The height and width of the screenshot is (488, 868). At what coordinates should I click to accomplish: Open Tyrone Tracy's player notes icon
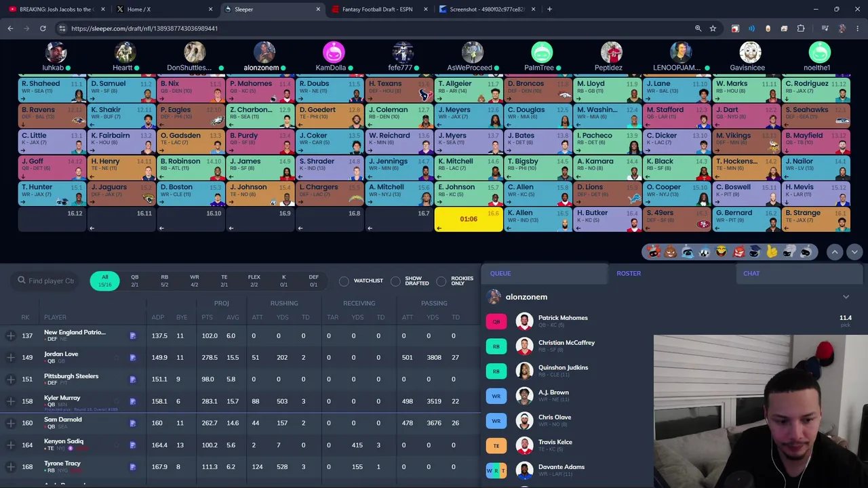point(133,466)
